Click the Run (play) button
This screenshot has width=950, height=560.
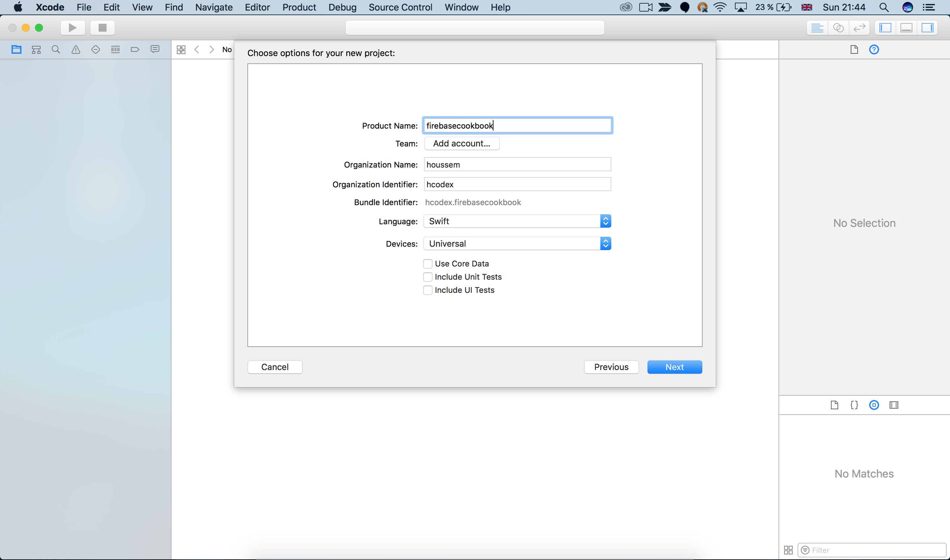coord(73,28)
